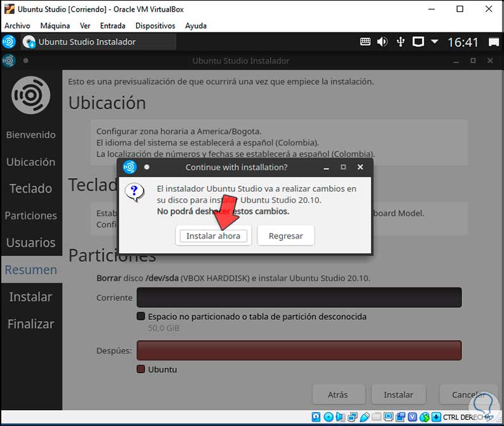Open the Dispositivos menu
The image size is (504, 426).
(155, 25)
